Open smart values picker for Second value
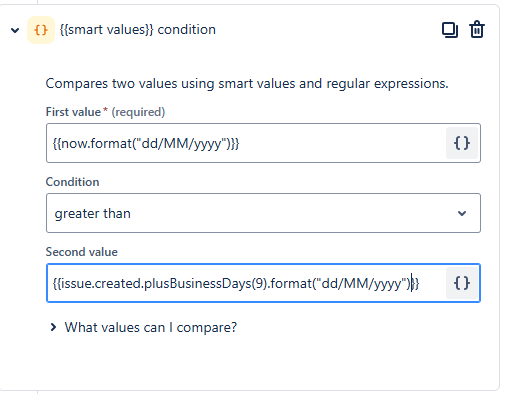516x394 pixels. coord(462,283)
